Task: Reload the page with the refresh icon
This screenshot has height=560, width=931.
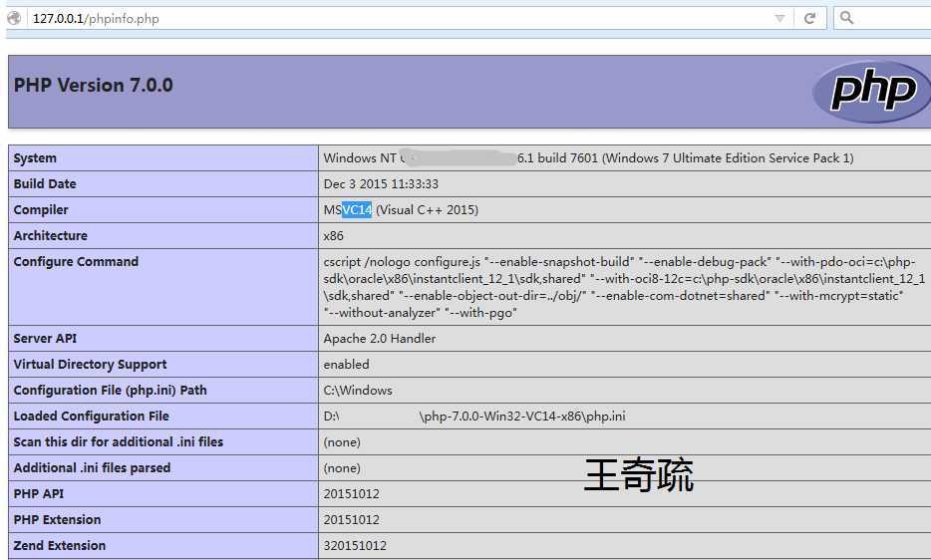Action: pyautogui.click(x=809, y=18)
